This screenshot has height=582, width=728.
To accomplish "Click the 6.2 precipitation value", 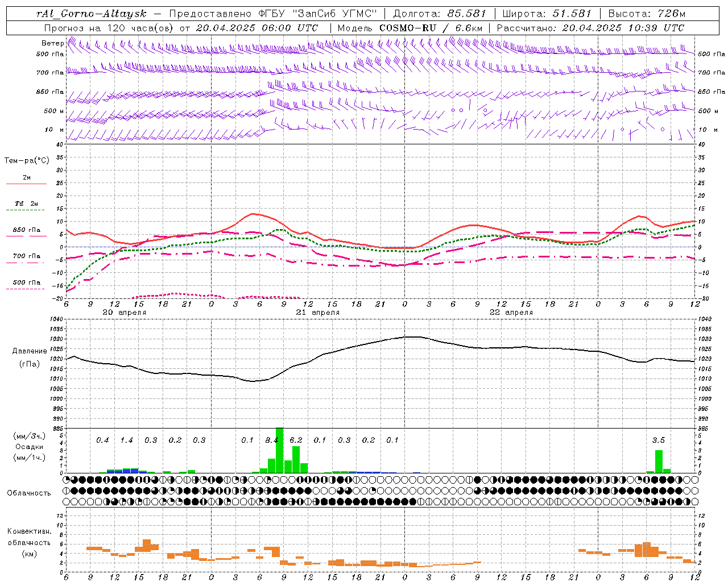I will click(x=296, y=440).
